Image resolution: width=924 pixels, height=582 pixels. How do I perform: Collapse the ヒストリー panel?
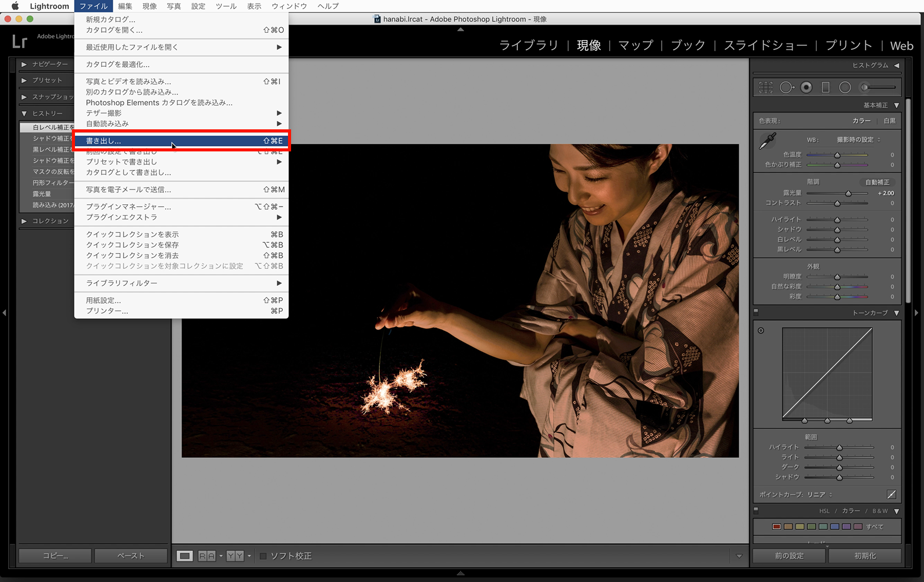click(x=24, y=113)
